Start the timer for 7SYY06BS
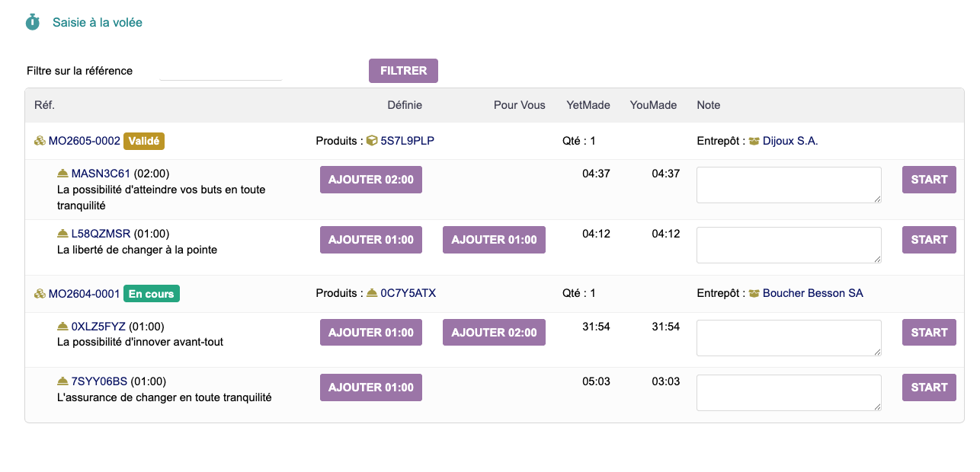Viewport: 980px width, 472px height. (x=929, y=387)
